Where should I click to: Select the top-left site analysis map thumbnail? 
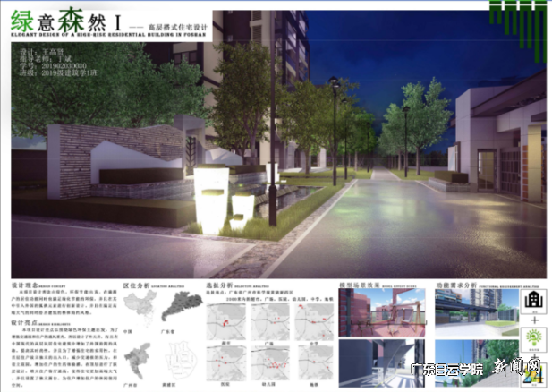227,315
